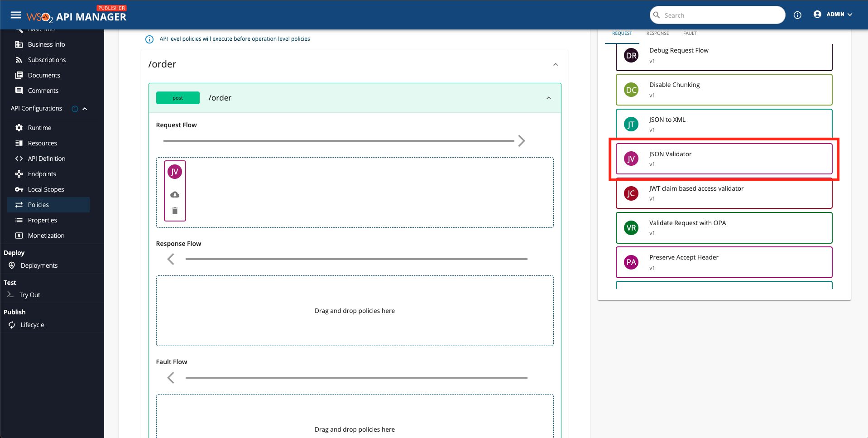Select the Request policies tab
This screenshot has width=868, height=438.
click(x=622, y=34)
